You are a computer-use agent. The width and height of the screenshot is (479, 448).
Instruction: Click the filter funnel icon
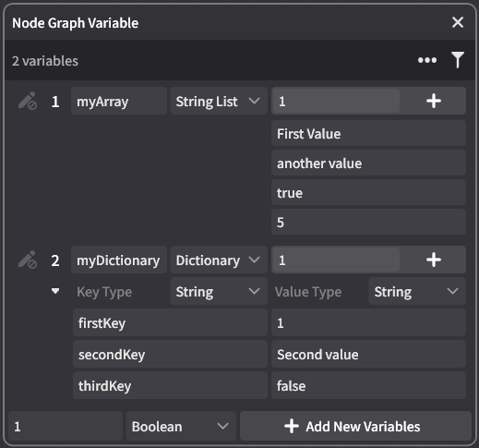458,60
